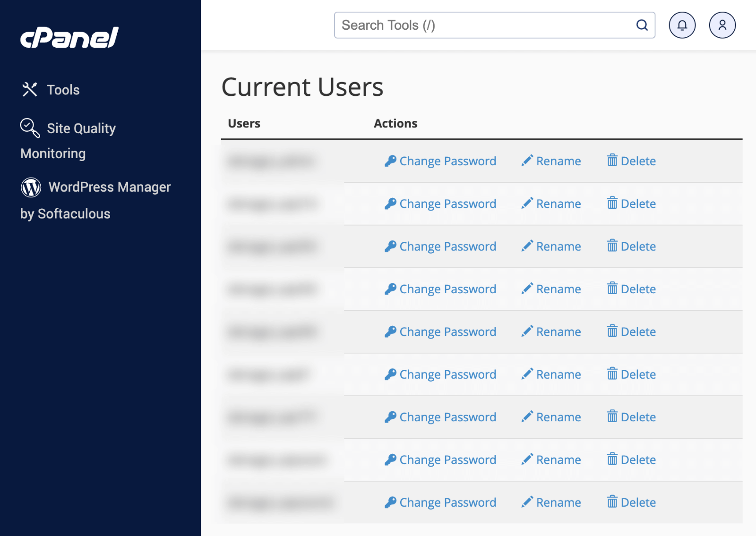Click the trash icon in the bottom row
756x536 pixels.
click(613, 502)
